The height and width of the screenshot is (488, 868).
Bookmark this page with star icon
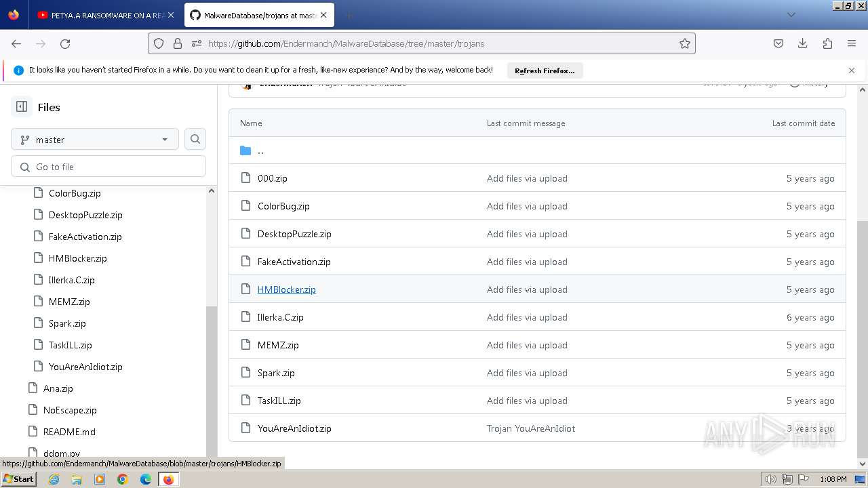(x=685, y=43)
